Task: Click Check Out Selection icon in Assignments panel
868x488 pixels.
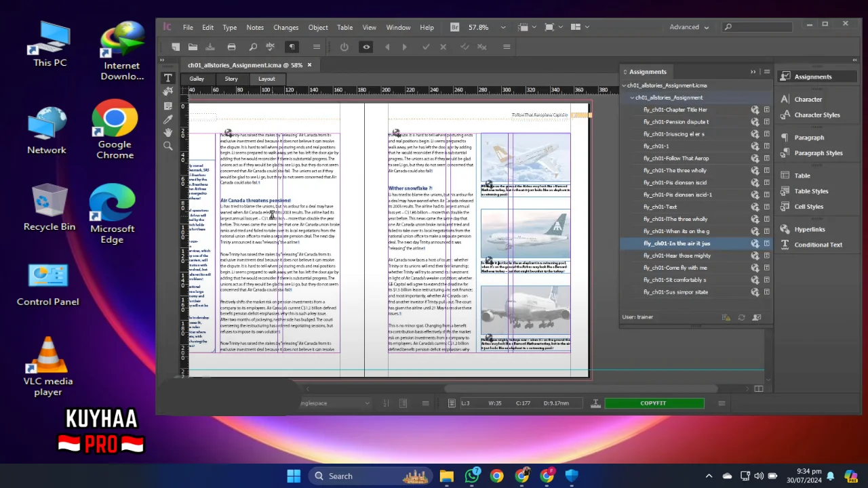Action: click(757, 317)
